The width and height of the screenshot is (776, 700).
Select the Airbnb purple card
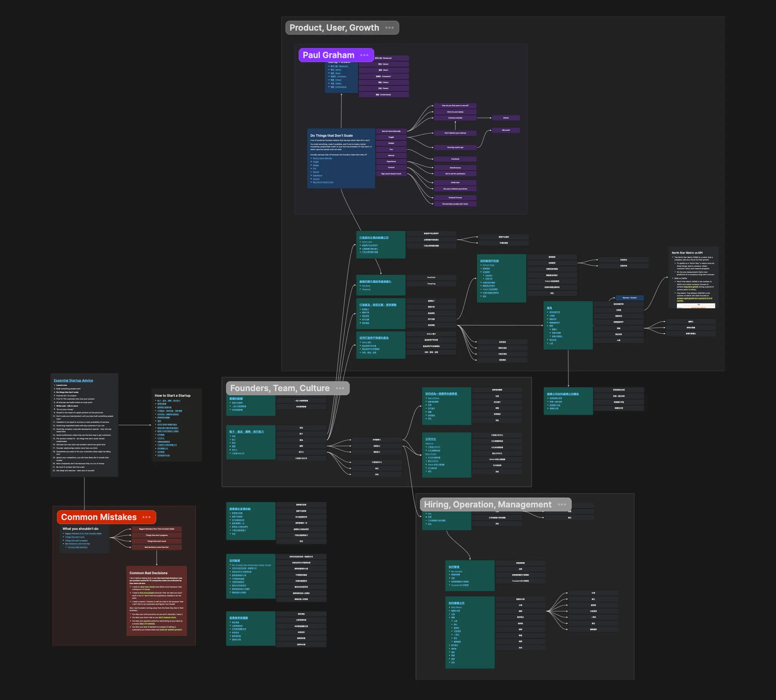click(506, 118)
